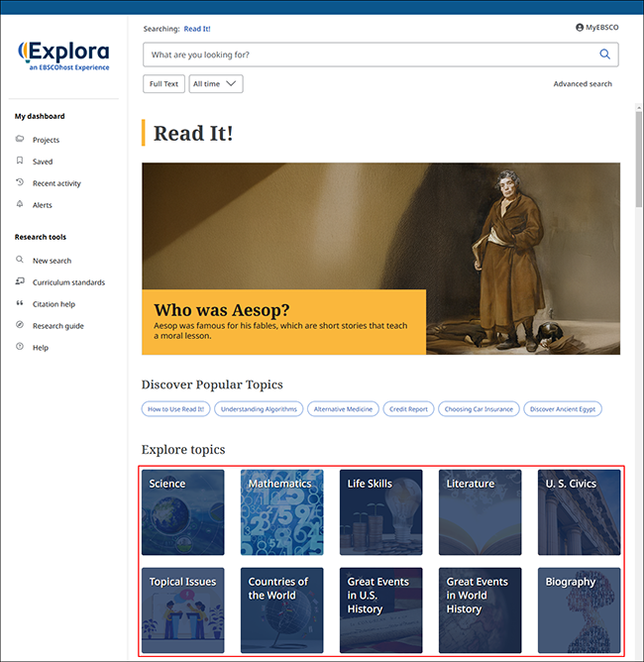The height and width of the screenshot is (662, 644).
Task: Click the Saved bookmark icon
Action: (20, 161)
